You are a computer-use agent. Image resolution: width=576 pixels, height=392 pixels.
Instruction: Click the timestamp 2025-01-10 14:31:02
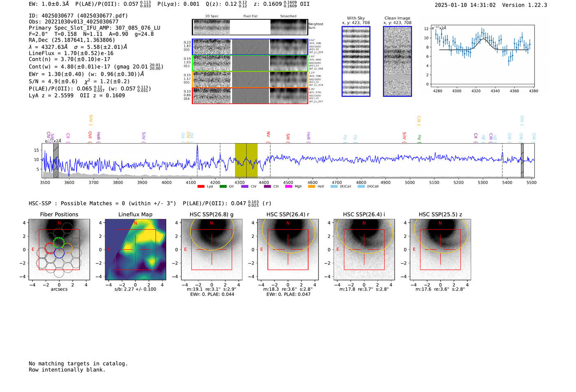point(465,5)
